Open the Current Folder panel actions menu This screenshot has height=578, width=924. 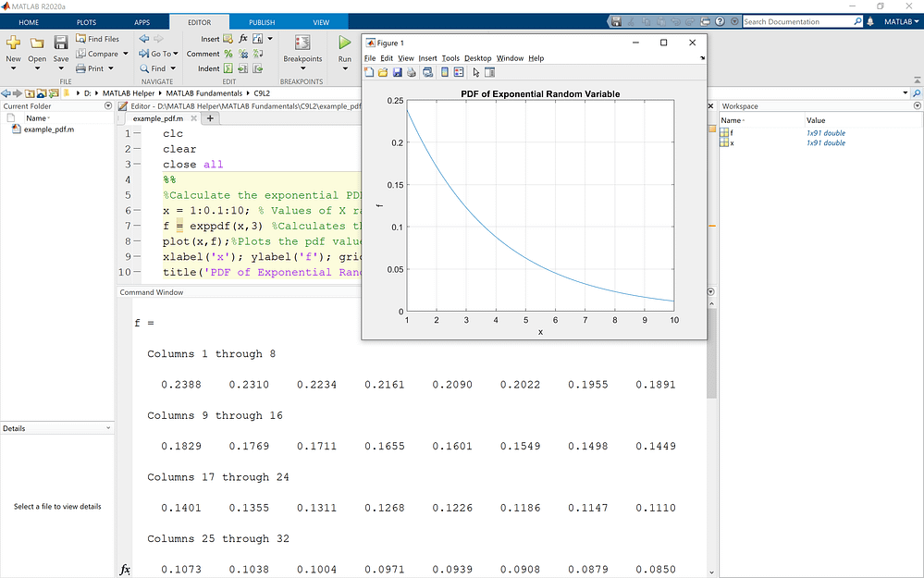click(108, 106)
